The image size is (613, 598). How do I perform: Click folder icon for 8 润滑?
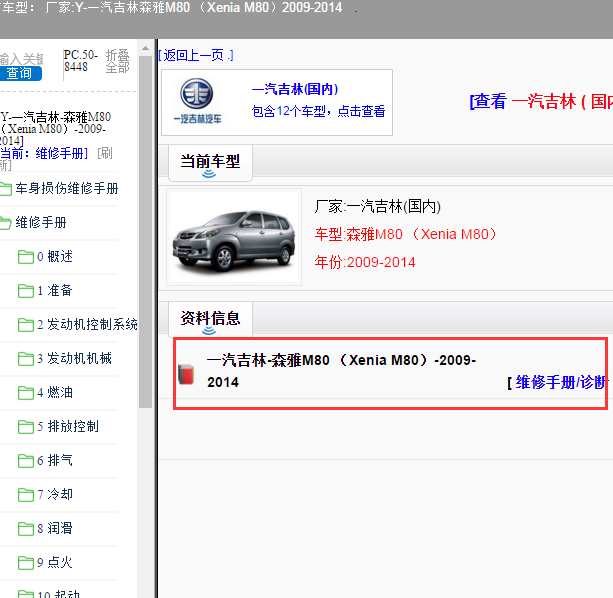(x=26, y=529)
